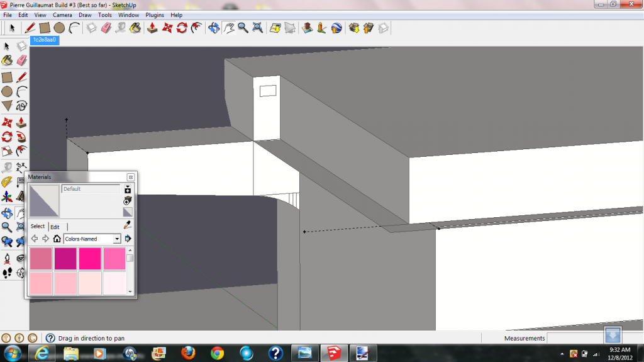Activate Position Camera tool in left toolbar
This screenshot has width=644, height=362.
[7, 258]
